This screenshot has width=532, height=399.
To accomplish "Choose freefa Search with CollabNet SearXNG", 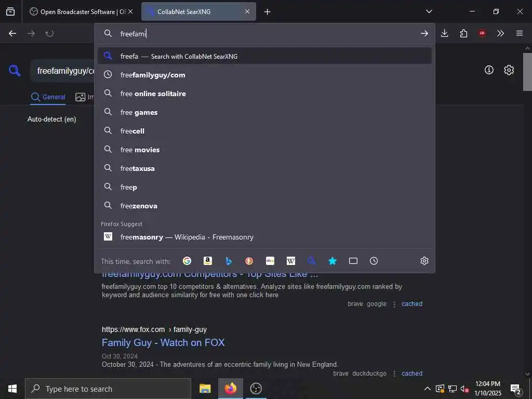I will pos(264,56).
